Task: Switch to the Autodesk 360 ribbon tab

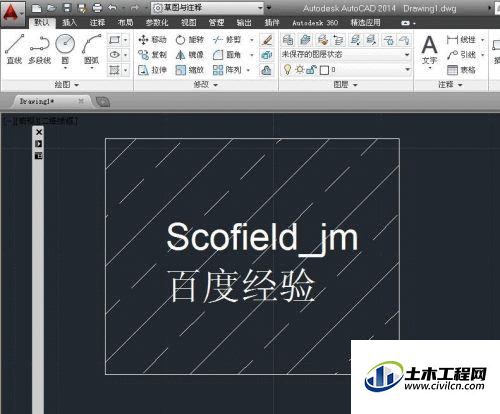Action: click(315, 23)
